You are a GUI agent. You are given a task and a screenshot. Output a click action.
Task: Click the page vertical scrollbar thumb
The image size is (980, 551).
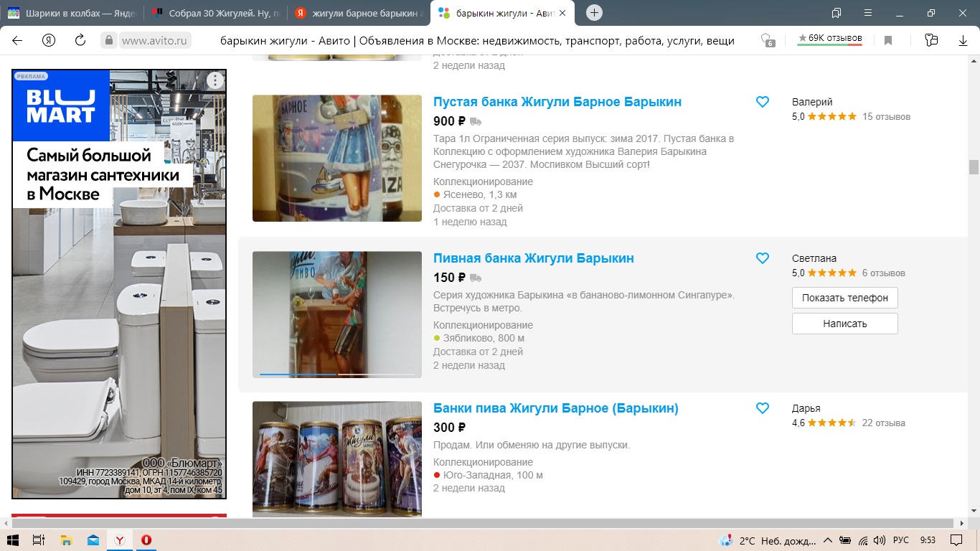pos(974,167)
